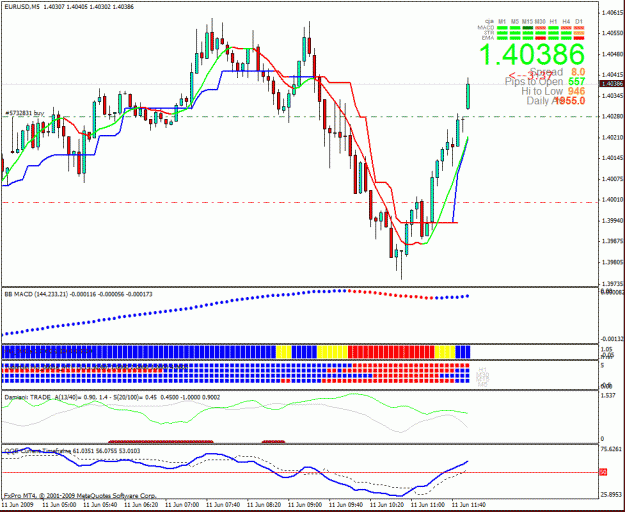
Task: Click the dark green MACD M15 signal box
Action: [528, 28]
